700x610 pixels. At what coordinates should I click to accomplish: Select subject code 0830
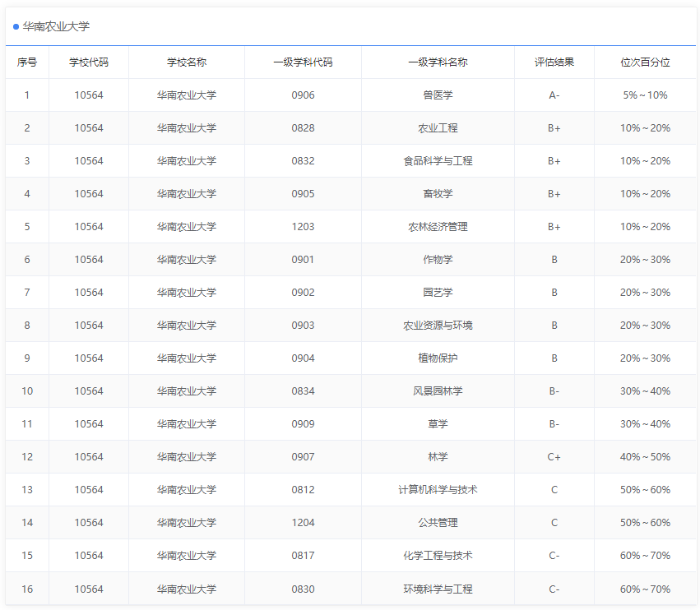(x=304, y=589)
